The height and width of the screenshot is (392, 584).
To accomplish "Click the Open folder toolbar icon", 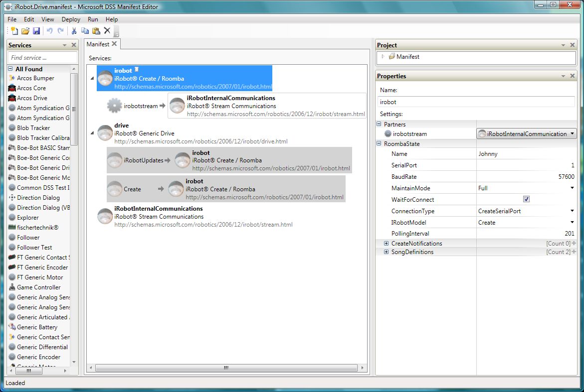I will 25,31.
